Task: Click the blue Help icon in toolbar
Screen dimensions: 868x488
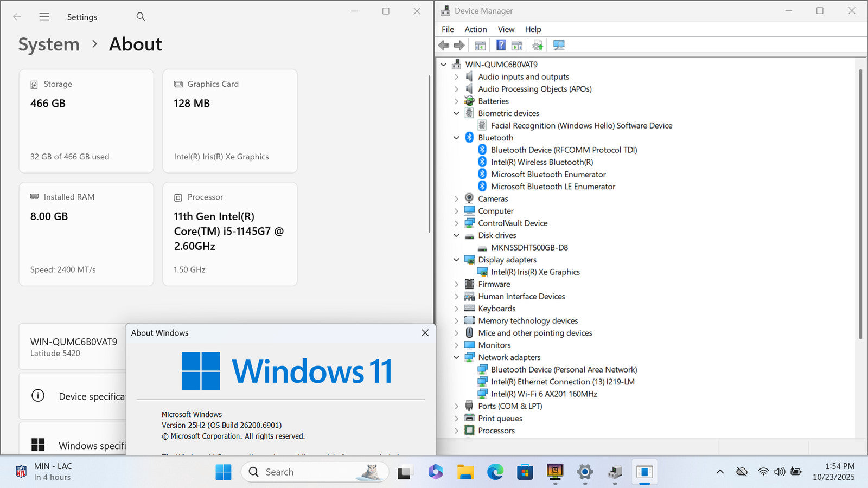Action: [501, 45]
